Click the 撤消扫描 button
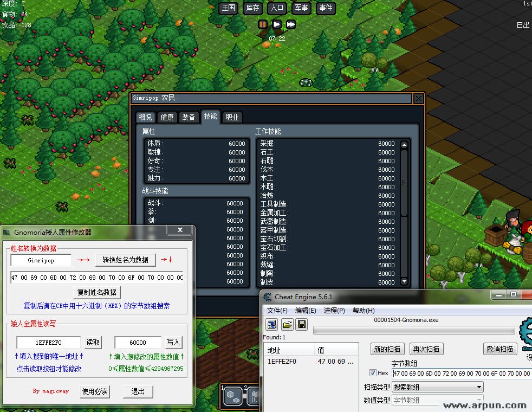Image resolution: width=532 pixels, height=412 pixels. 500,349
